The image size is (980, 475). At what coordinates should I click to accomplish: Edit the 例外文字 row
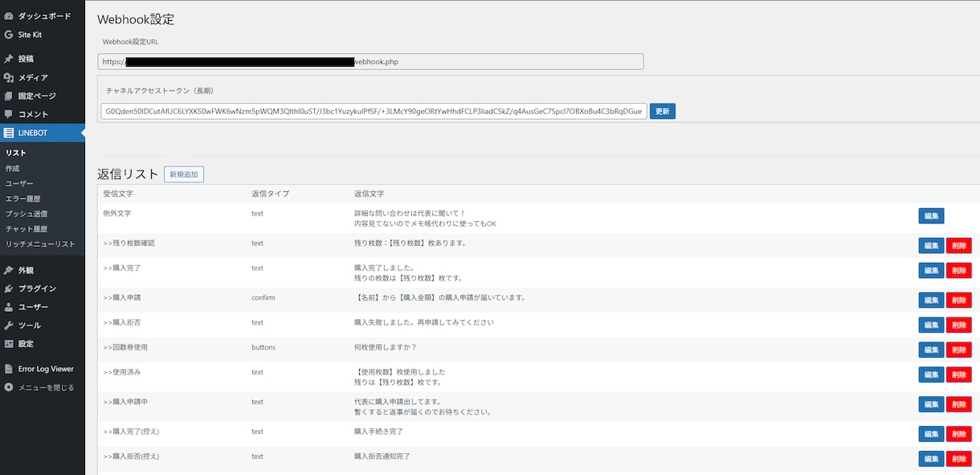(931, 215)
